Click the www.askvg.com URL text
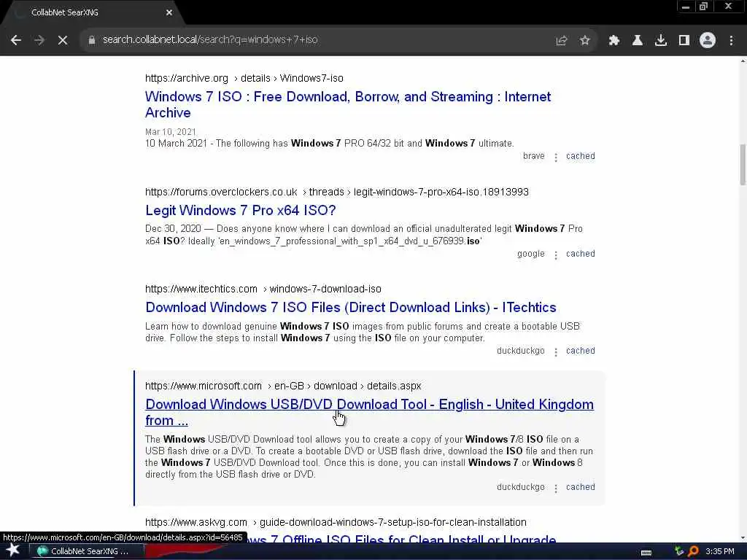747x560 pixels. 196,522
